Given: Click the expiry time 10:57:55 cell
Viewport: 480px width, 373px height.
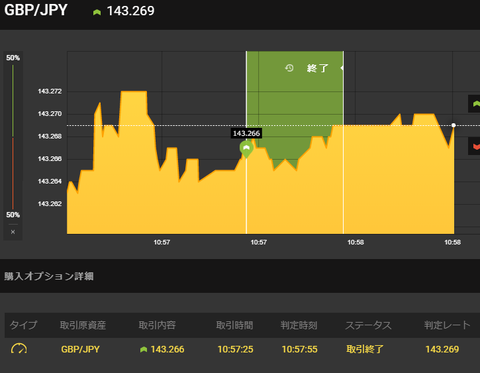Looking at the screenshot, I should pyautogui.click(x=300, y=349).
